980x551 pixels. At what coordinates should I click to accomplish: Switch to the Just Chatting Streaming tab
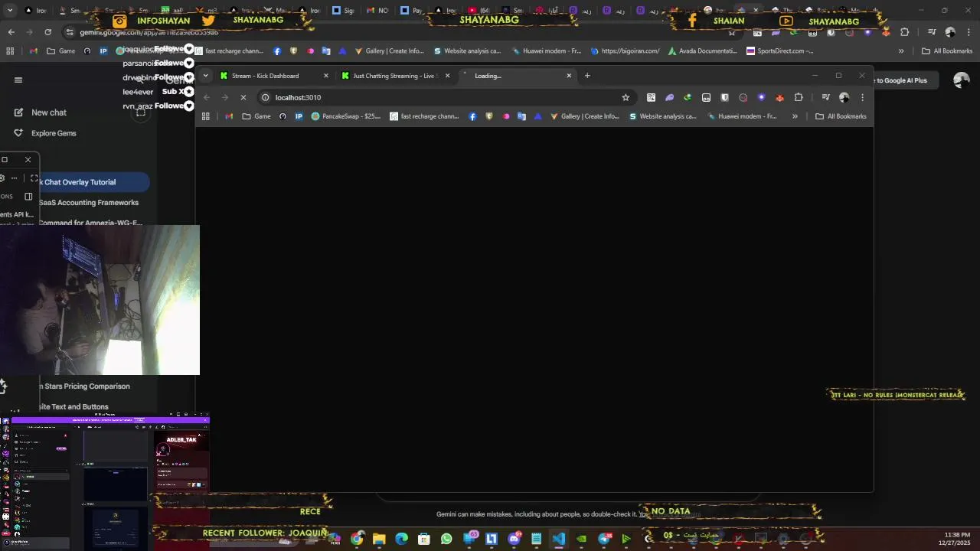tap(394, 76)
